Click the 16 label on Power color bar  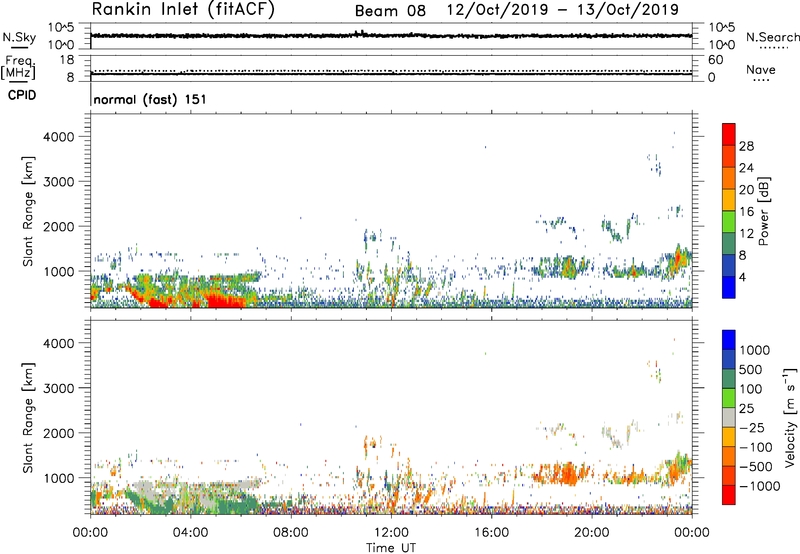click(746, 212)
